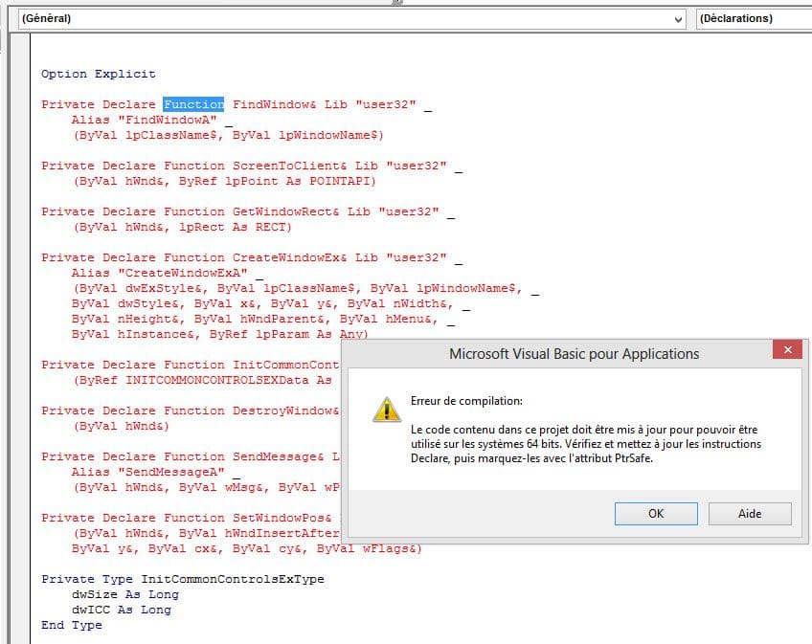Click the Option Explicit line
The image size is (812, 644).
pos(99,74)
